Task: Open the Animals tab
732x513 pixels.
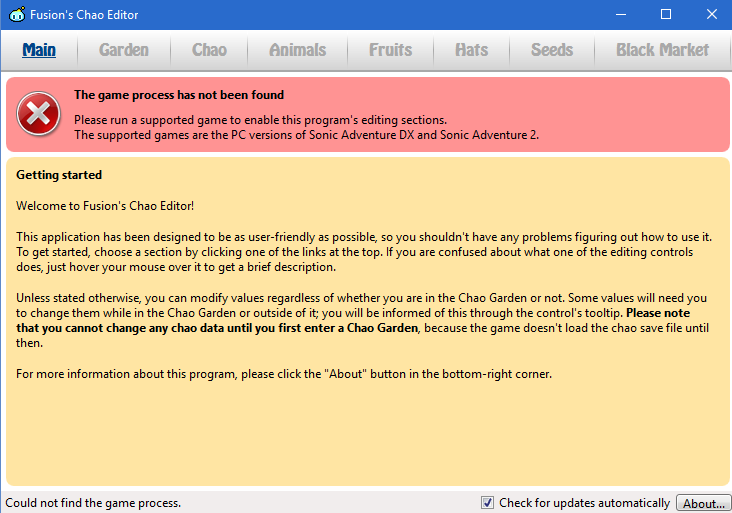Action: point(298,50)
